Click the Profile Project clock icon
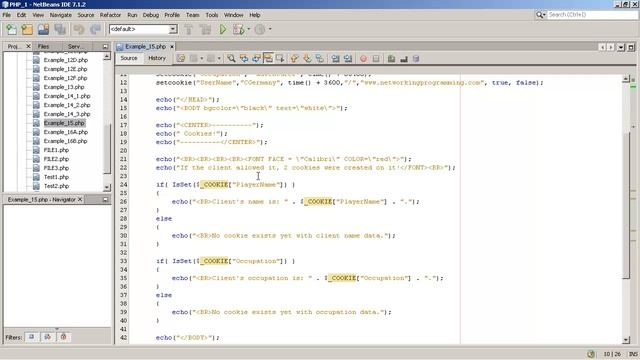 [260, 29]
